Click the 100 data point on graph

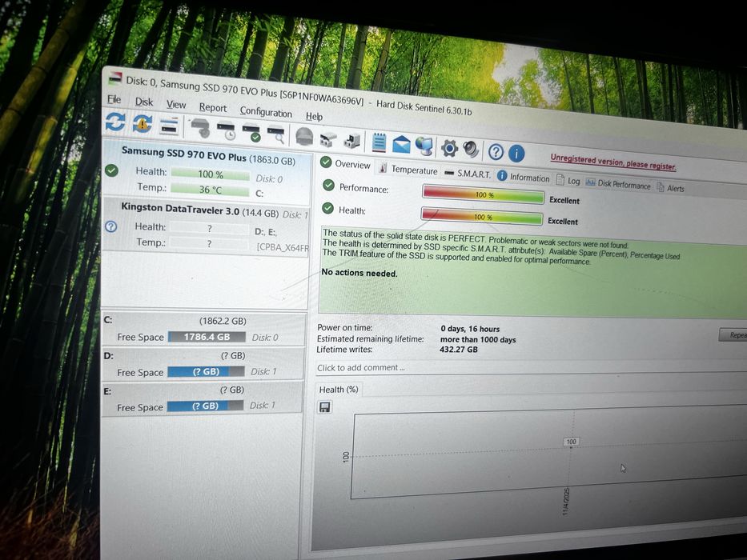(x=571, y=442)
